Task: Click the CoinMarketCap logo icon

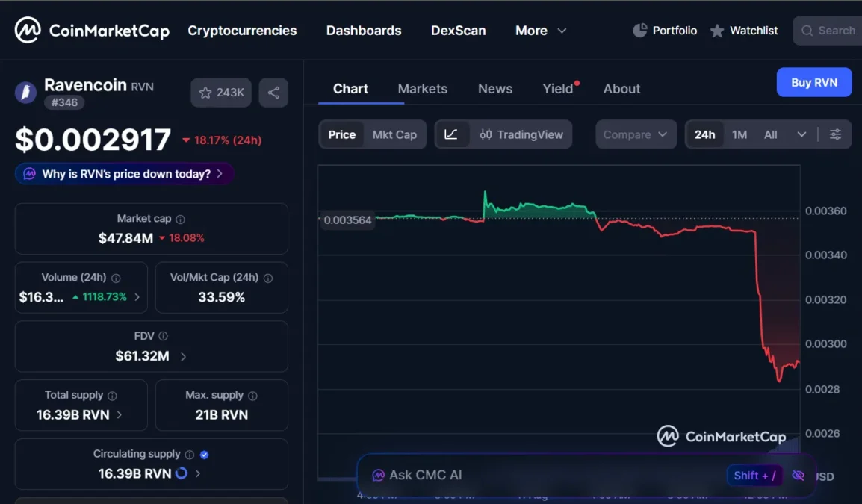Action: click(x=28, y=30)
